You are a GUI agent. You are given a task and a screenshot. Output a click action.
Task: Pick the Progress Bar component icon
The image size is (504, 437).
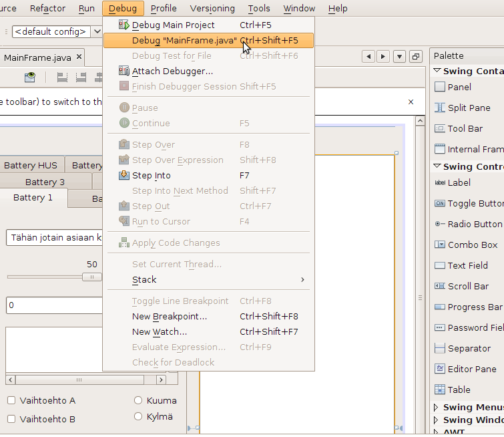pos(439,307)
